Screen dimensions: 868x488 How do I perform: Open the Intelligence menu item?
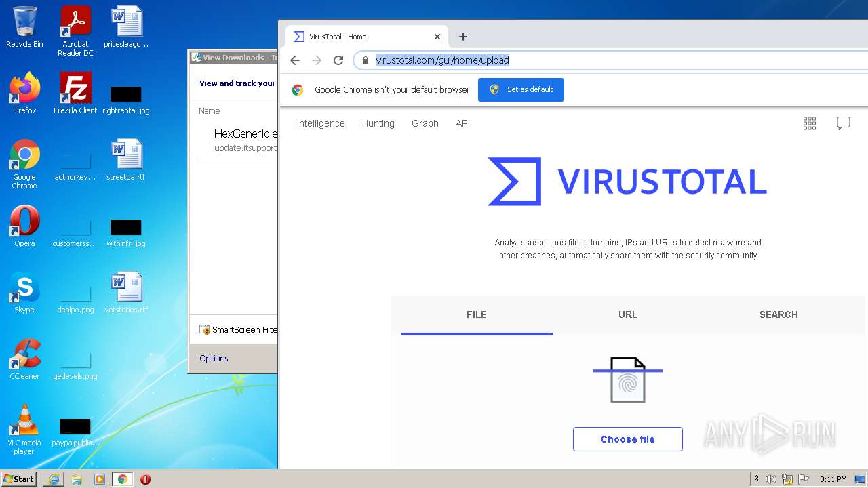coord(321,123)
